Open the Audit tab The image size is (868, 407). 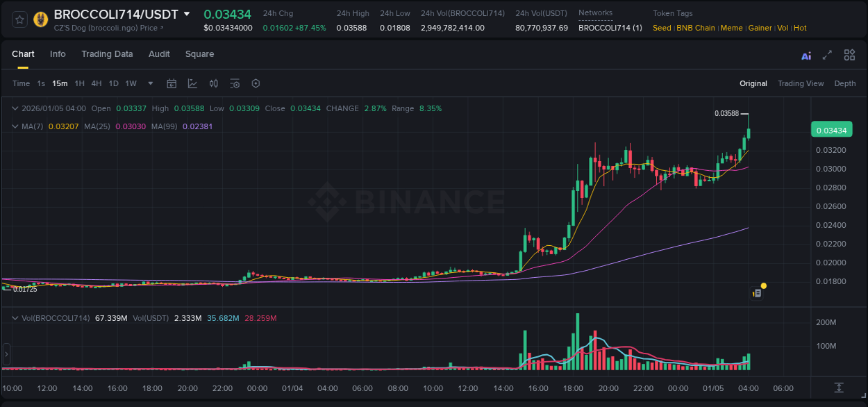[x=159, y=54]
